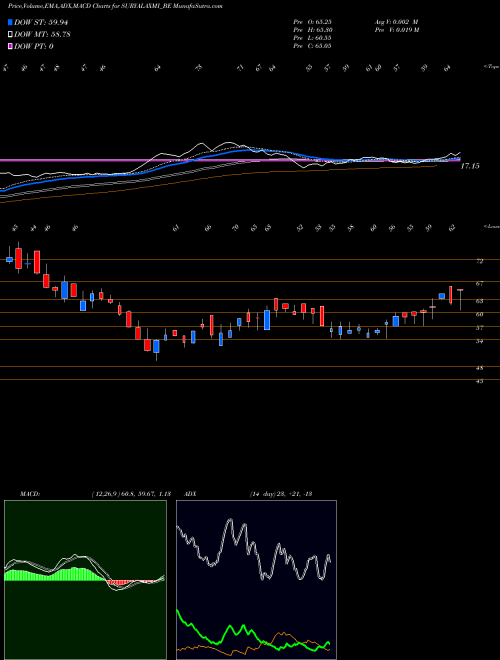Click the magenta DOW PT legend swatch
This screenshot has width=500, height=660.
pos(10,46)
